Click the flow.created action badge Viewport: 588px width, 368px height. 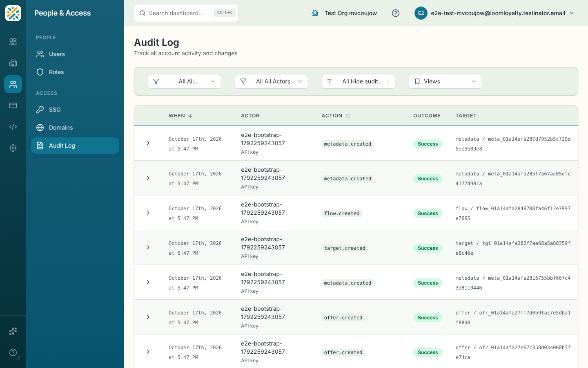click(x=342, y=213)
